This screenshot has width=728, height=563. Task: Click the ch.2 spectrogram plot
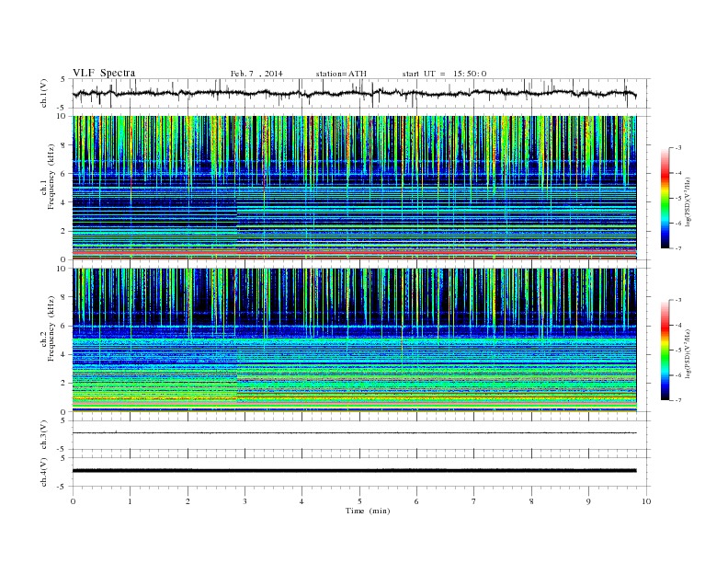354,339
